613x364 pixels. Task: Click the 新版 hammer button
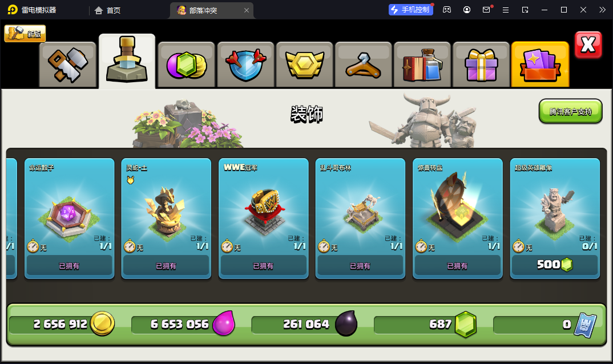click(25, 34)
